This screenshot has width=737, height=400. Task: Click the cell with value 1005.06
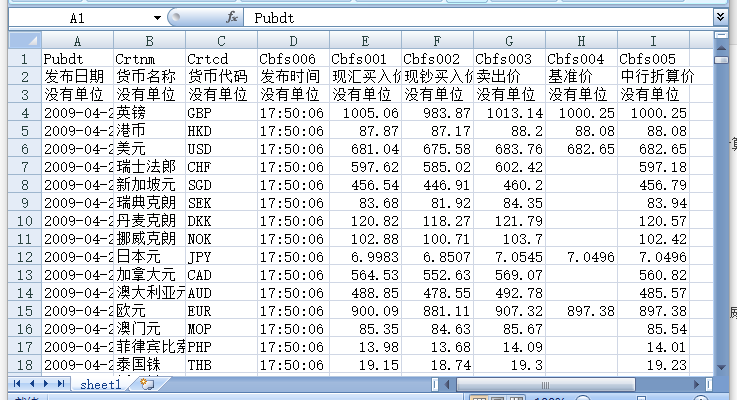(365, 113)
